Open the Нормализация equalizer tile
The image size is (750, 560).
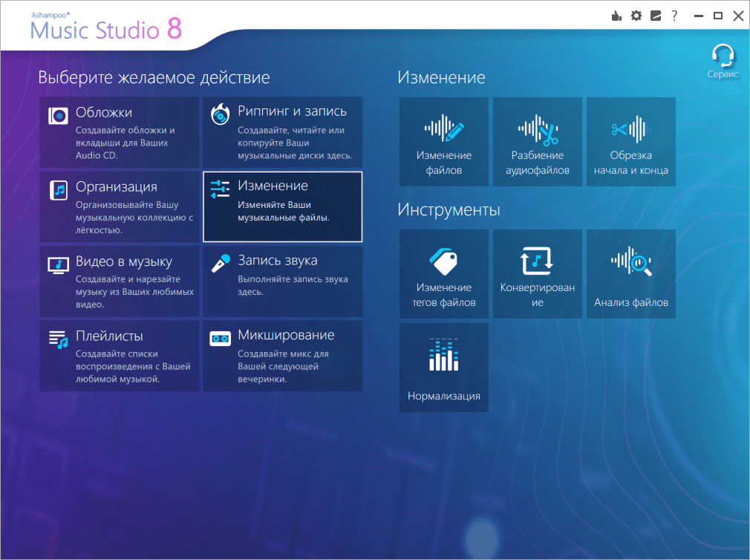tap(444, 368)
